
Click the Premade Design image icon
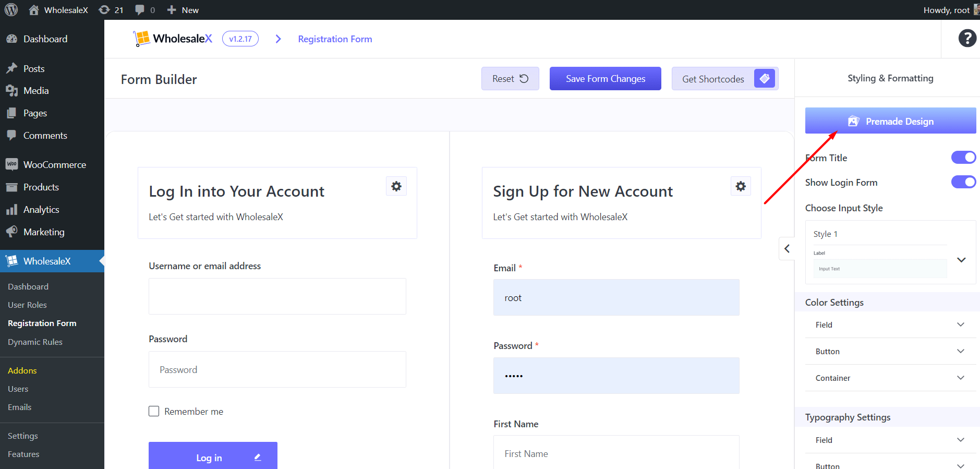tap(853, 121)
